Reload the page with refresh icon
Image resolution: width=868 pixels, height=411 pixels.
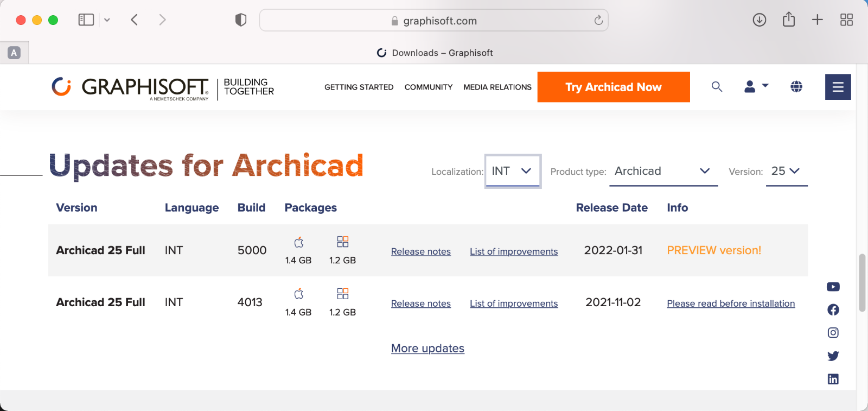point(598,21)
